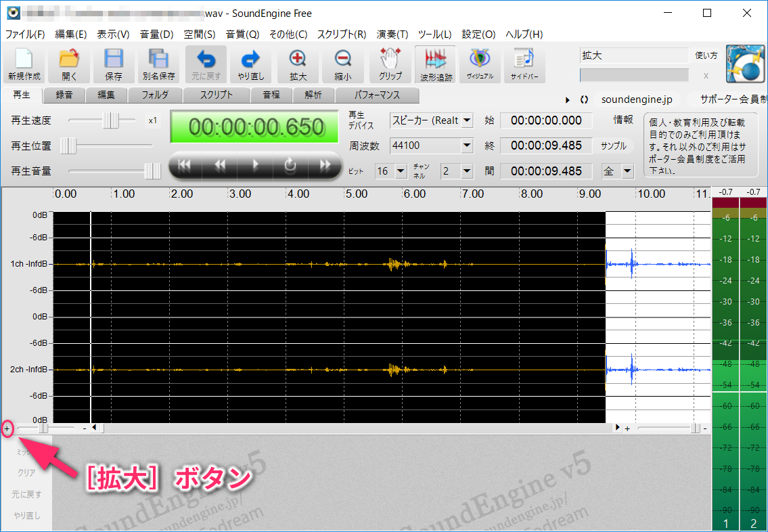Screen dimensions: 768x532
Task: Switch to the 録音 tab
Action: (64, 95)
